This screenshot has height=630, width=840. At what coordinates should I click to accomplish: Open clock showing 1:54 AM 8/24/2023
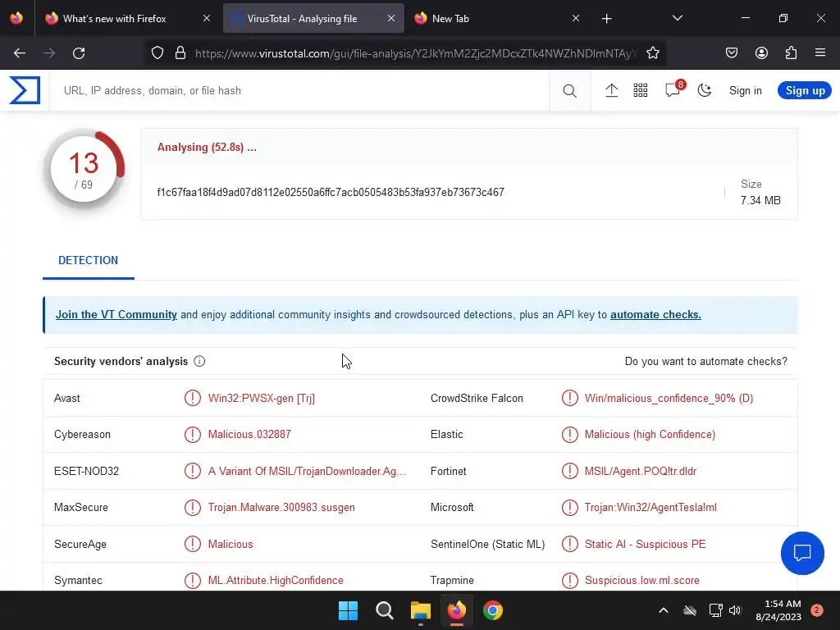point(778,610)
